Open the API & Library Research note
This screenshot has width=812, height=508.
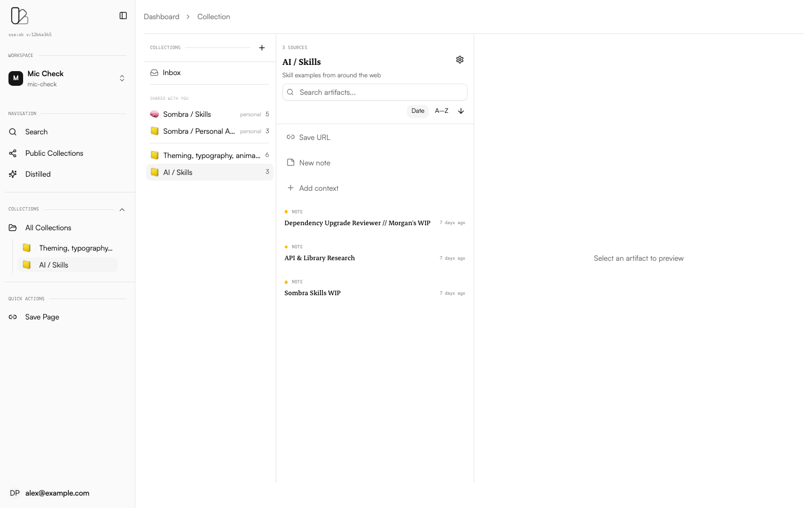click(319, 258)
